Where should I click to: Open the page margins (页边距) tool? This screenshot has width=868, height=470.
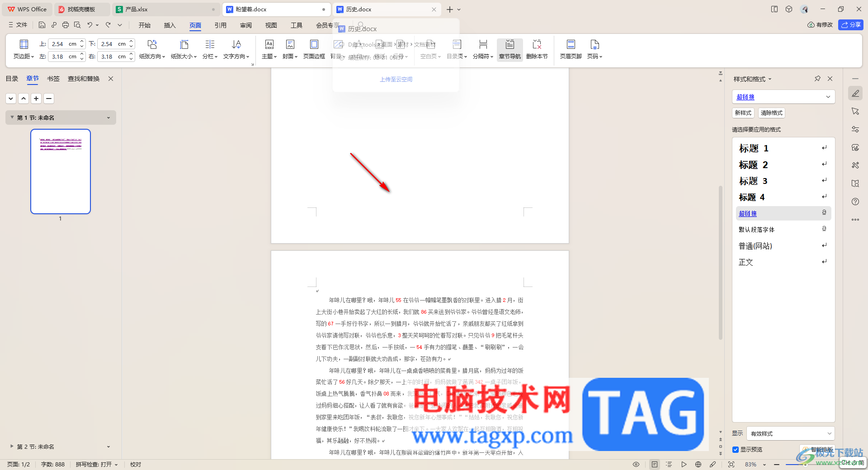tap(24, 49)
